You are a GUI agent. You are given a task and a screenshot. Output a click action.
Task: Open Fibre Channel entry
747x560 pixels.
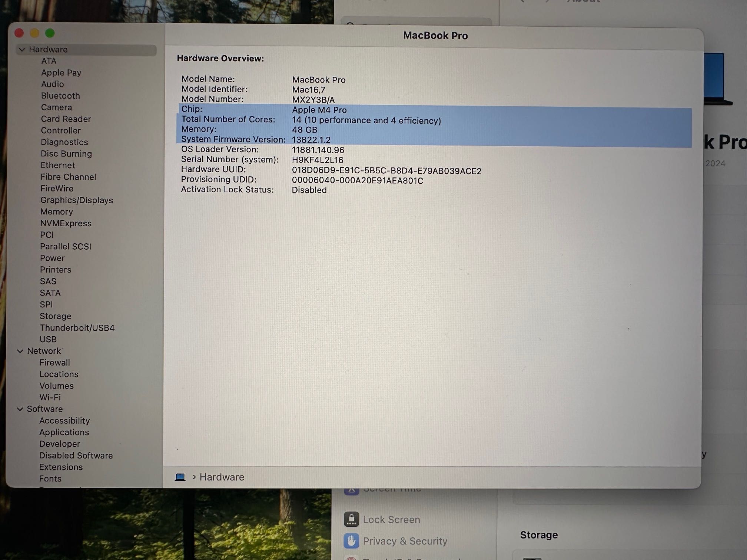point(68,177)
